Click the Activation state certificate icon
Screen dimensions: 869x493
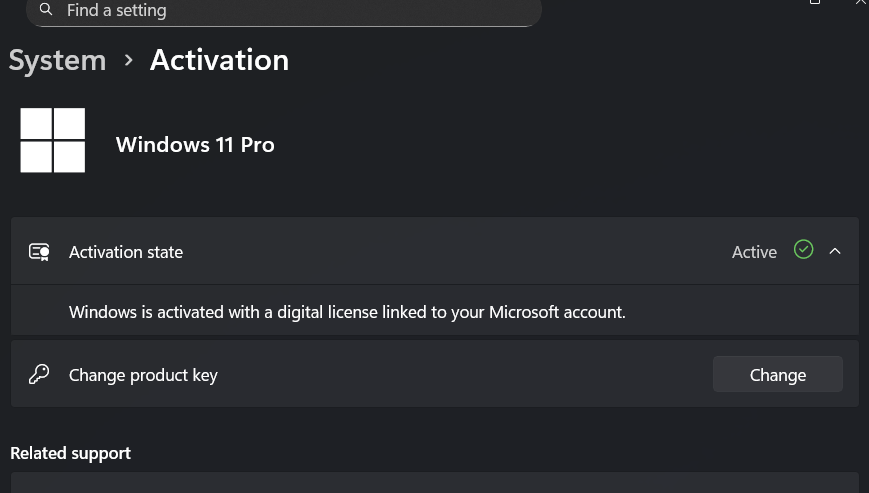click(39, 252)
